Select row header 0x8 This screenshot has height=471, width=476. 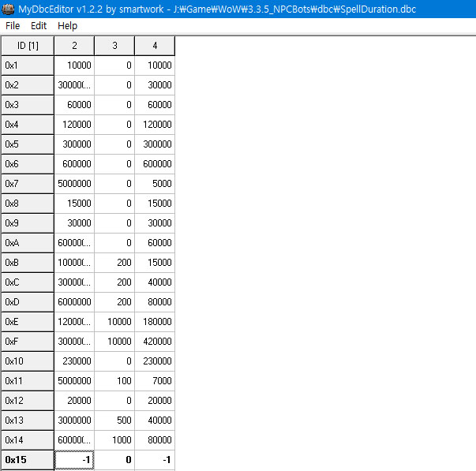click(x=28, y=204)
